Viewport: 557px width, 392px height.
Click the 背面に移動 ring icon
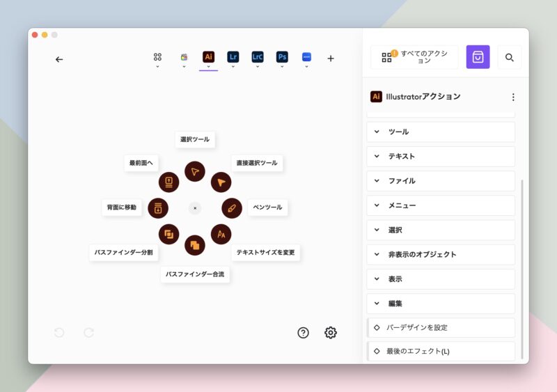click(x=158, y=207)
